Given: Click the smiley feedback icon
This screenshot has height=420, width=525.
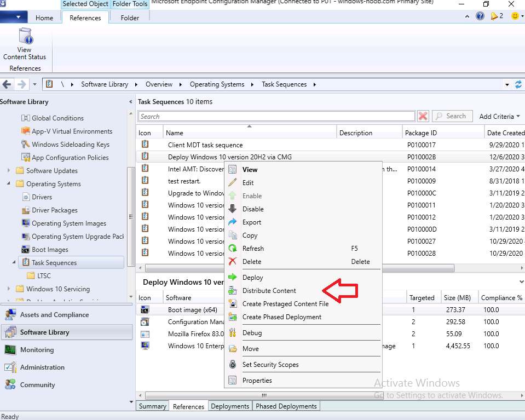Looking at the screenshot, I should [515, 16].
